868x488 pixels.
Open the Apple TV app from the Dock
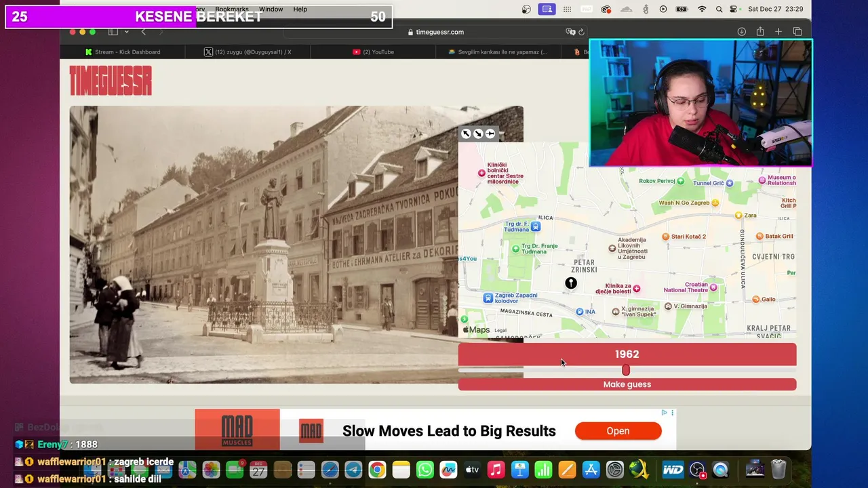pos(473,470)
